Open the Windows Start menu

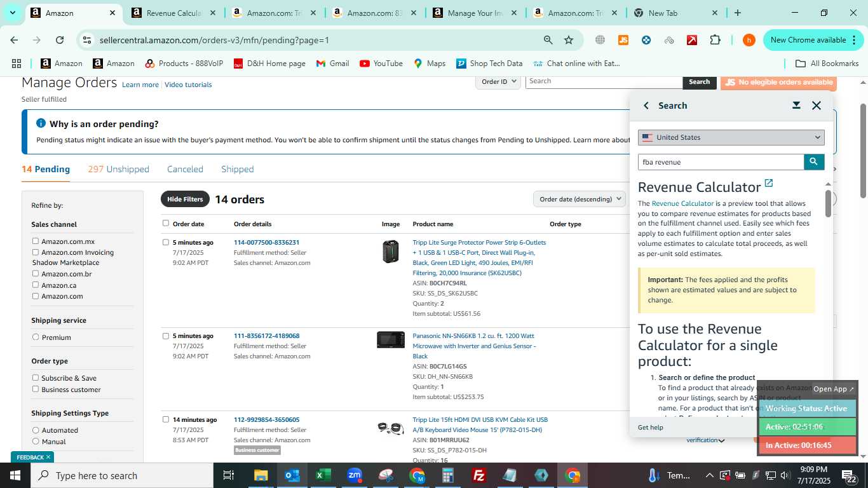coord(15,475)
